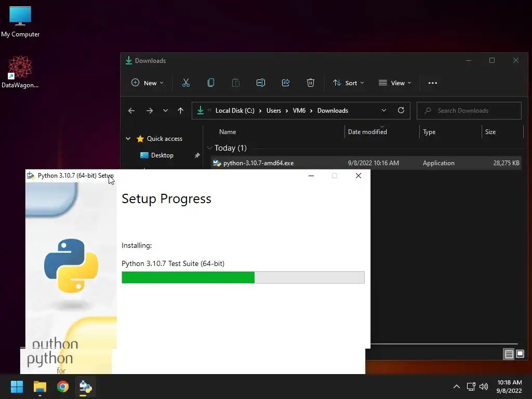Viewport: 532px width, 399px height.
Task: Click the Downloads window horizontal scrollbar
Action: [x=444, y=344]
